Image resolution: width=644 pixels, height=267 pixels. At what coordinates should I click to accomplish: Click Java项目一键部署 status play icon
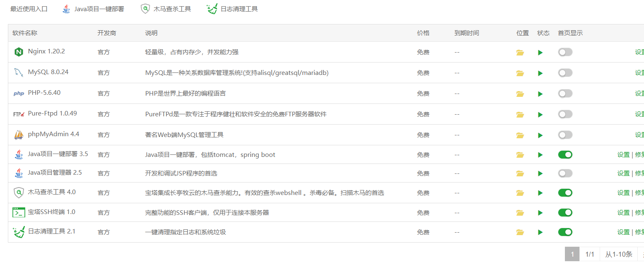click(x=540, y=155)
